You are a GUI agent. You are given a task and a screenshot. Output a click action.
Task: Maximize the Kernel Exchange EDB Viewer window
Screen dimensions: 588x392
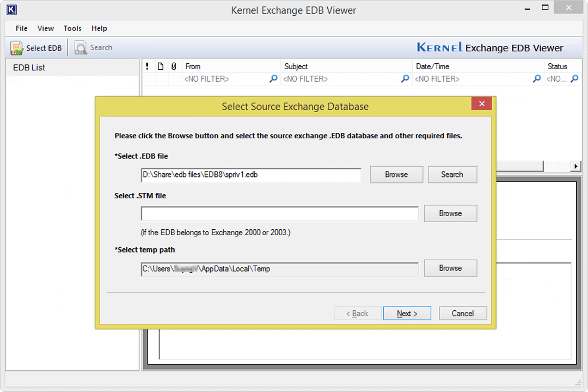(545, 8)
